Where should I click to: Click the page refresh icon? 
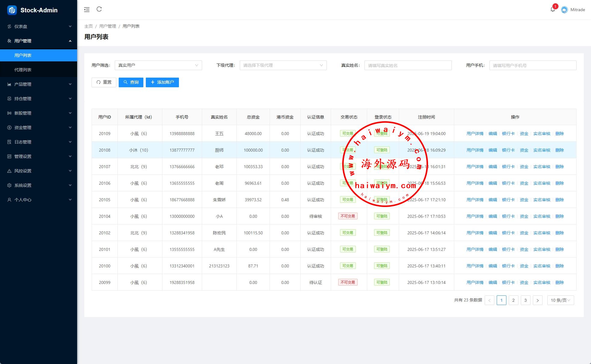click(x=99, y=9)
